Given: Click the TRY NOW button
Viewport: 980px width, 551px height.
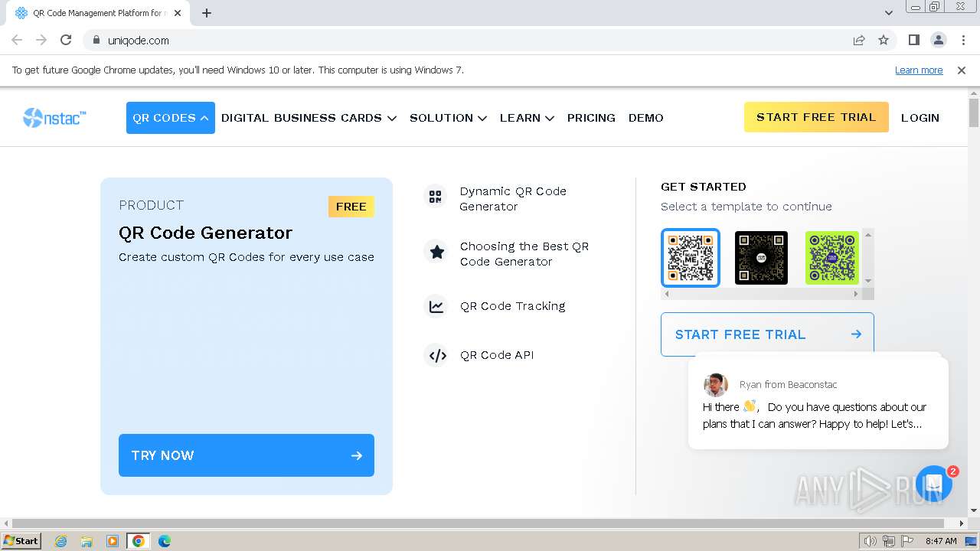Looking at the screenshot, I should 247,455.
